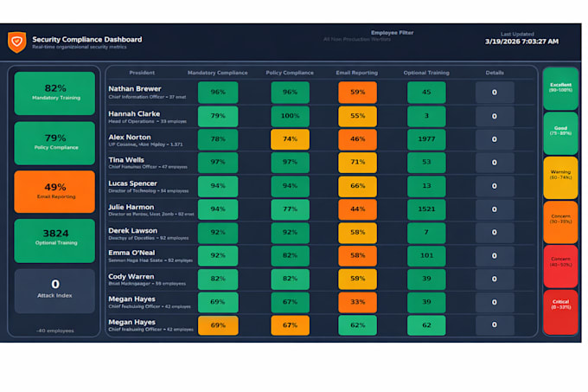Select the Critical (0-33%) legend swatch
588x392 pixels.
click(560, 312)
